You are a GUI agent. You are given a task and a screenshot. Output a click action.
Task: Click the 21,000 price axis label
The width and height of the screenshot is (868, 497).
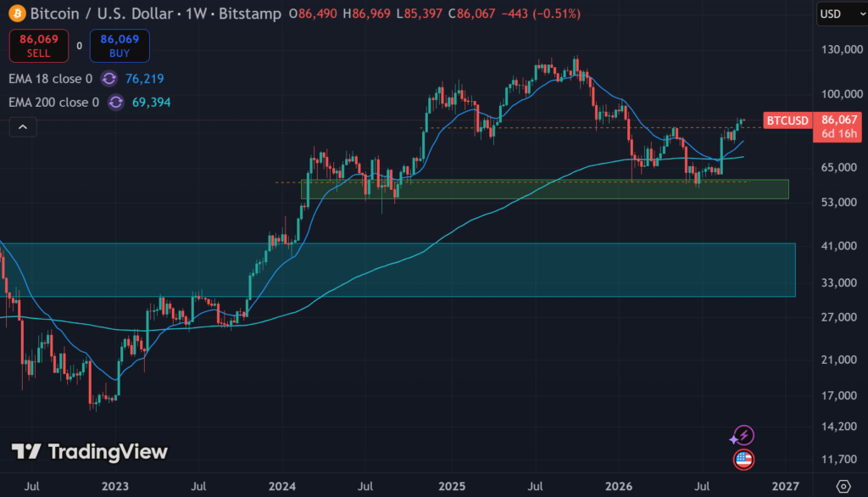point(839,360)
